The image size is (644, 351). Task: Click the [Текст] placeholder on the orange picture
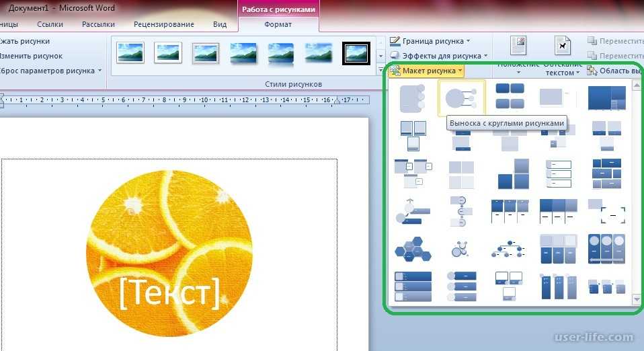pos(169,292)
